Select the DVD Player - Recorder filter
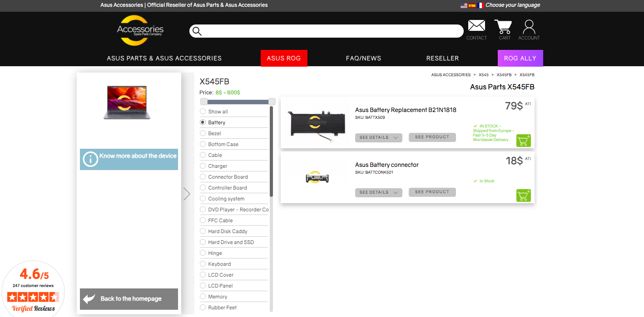Screen dimensions: 644x317 (203, 210)
